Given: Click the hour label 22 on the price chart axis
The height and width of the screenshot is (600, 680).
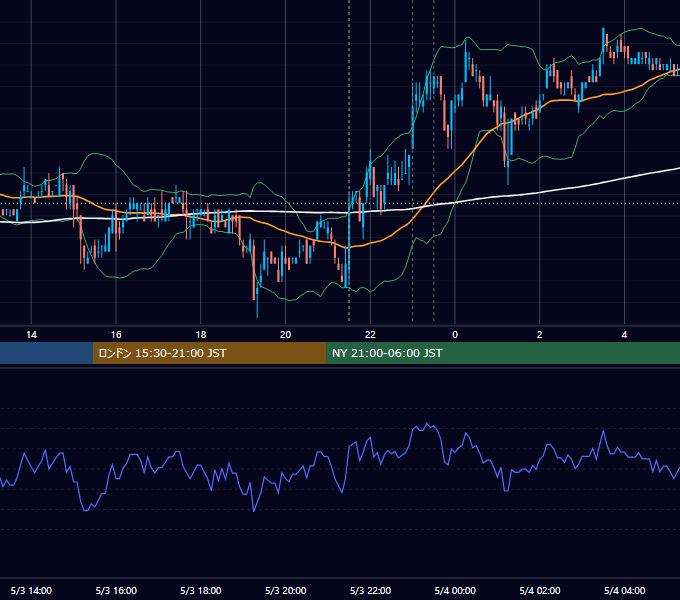Looking at the screenshot, I should click(370, 335).
